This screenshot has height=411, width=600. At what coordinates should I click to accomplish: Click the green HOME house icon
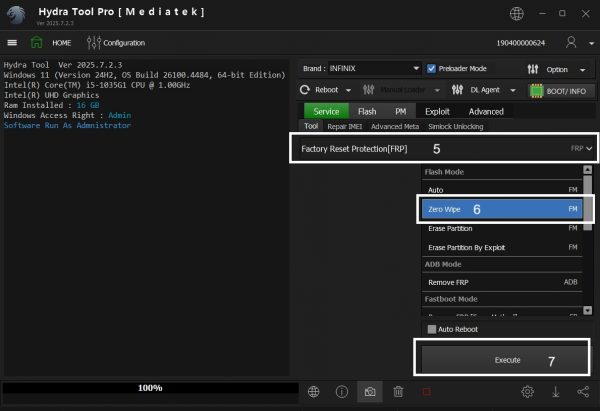point(36,42)
